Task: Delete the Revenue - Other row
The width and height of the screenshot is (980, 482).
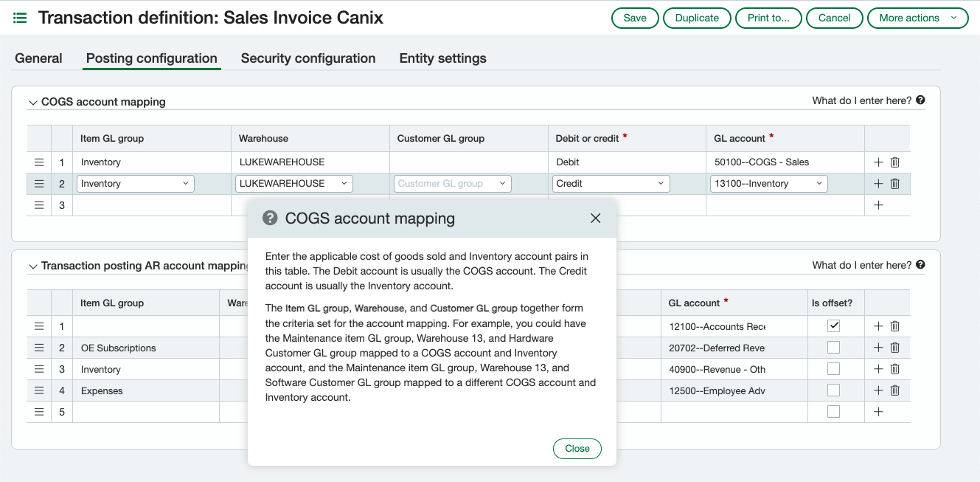Action: click(x=895, y=369)
